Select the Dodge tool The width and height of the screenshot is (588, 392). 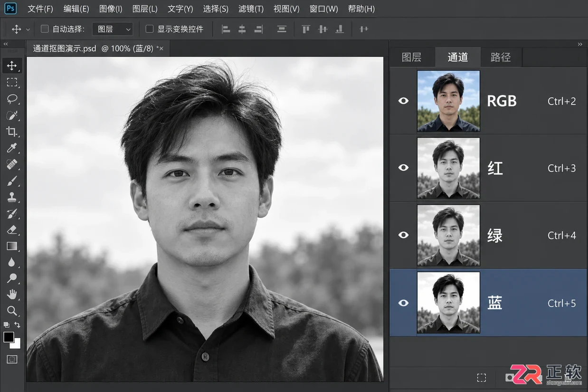click(12, 278)
